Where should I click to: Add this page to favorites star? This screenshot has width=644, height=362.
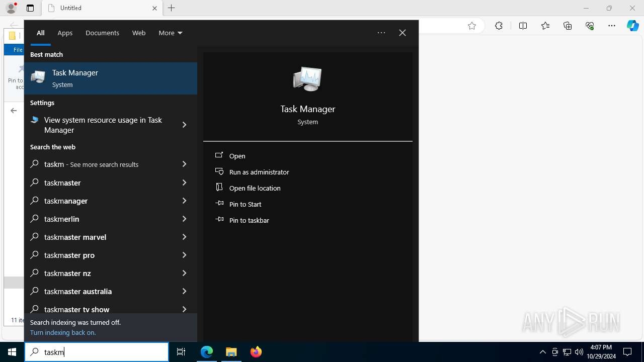click(x=472, y=26)
